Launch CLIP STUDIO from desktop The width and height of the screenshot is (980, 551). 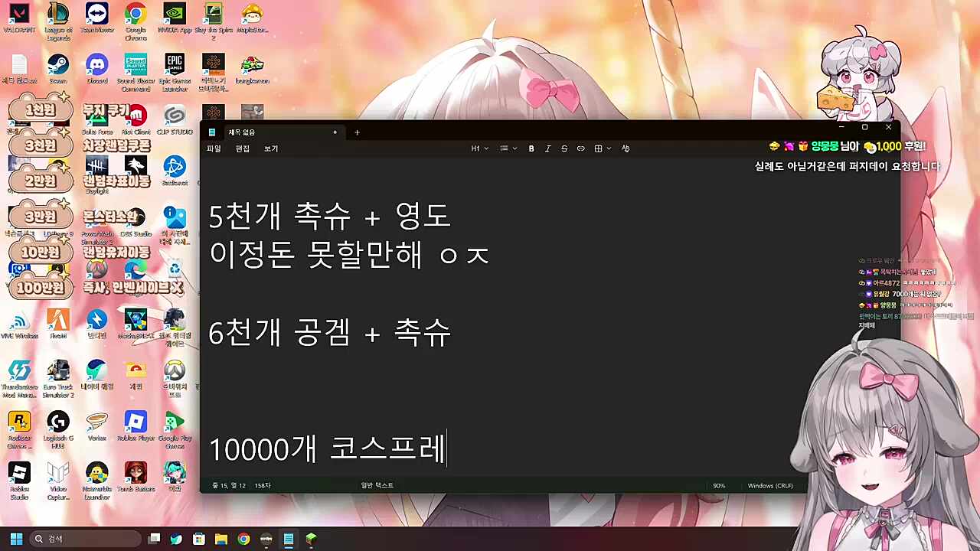(x=175, y=121)
